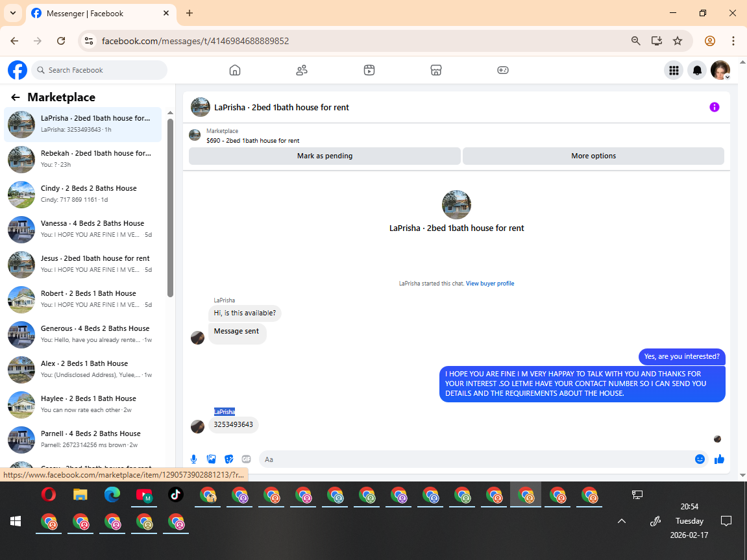View site information icon in address bar
Image resolution: width=747 pixels, height=560 pixels.
tap(89, 41)
